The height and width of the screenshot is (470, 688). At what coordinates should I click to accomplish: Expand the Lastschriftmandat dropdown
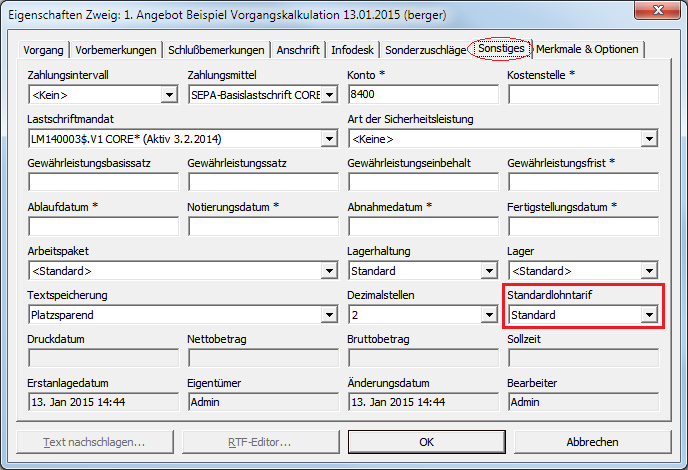328,139
